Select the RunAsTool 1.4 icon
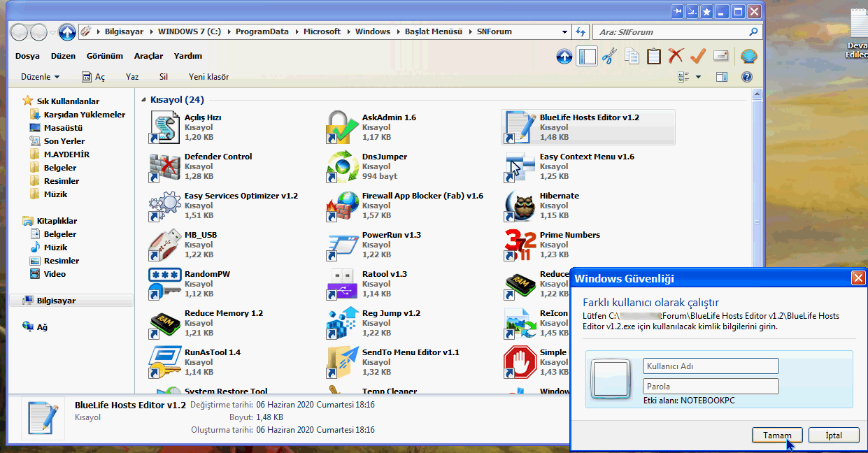The image size is (868, 453). pyautogui.click(x=165, y=363)
